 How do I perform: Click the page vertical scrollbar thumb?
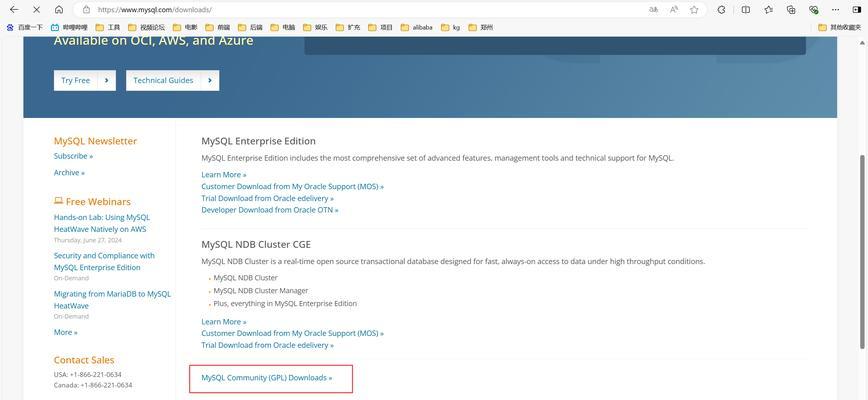tap(862, 252)
